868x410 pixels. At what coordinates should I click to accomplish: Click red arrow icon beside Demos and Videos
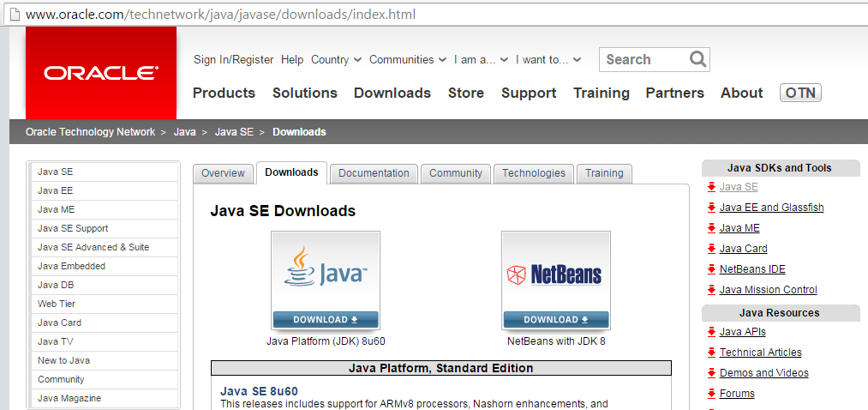click(711, 373)
